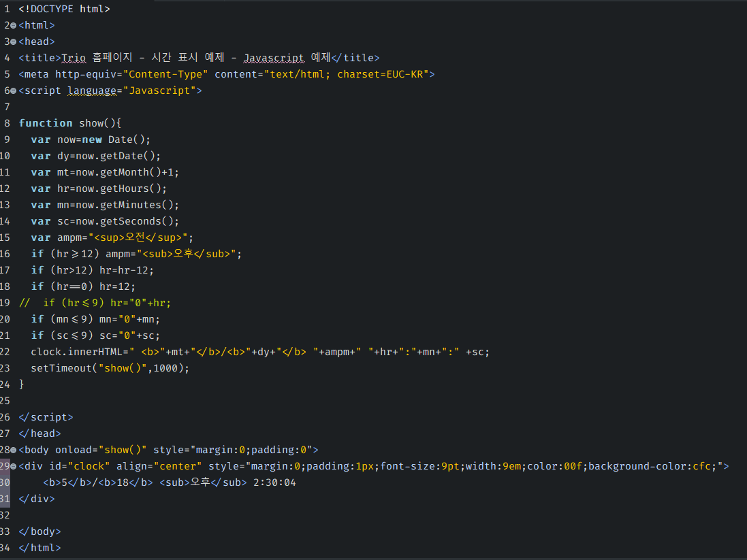
Task: Click the sc="0"+sc statement
Action: 129,335
